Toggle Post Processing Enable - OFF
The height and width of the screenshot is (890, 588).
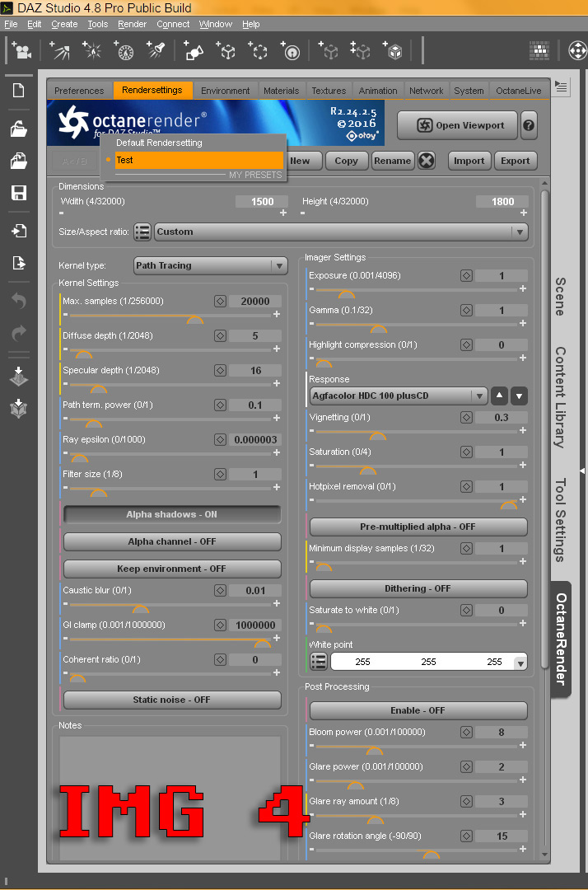click(x=418, y=710)
